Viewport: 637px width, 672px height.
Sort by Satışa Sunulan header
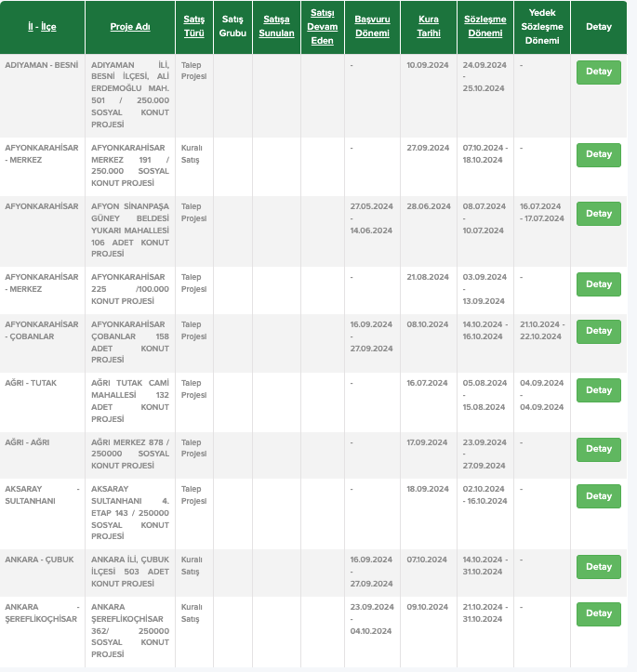(x=276, y=26)
